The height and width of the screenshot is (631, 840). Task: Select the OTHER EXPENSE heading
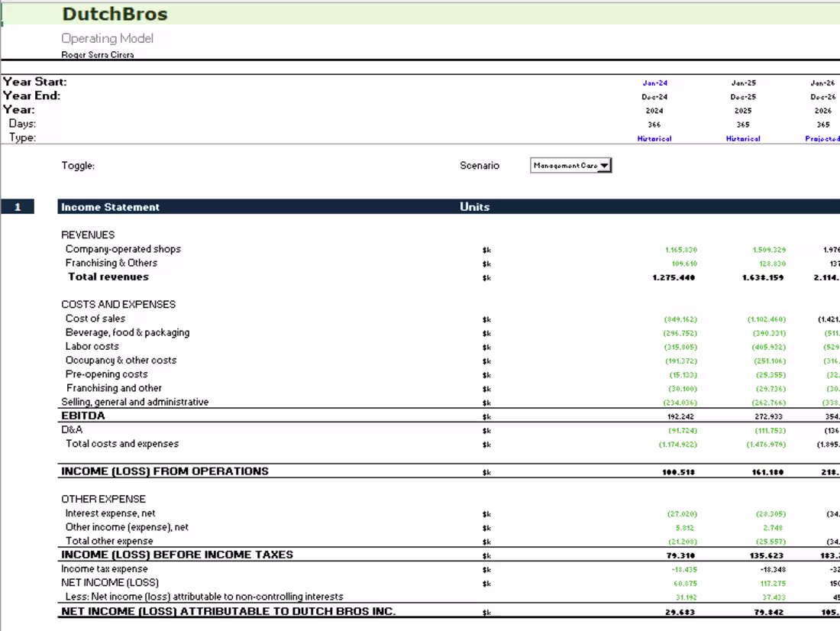pos(103,499)
